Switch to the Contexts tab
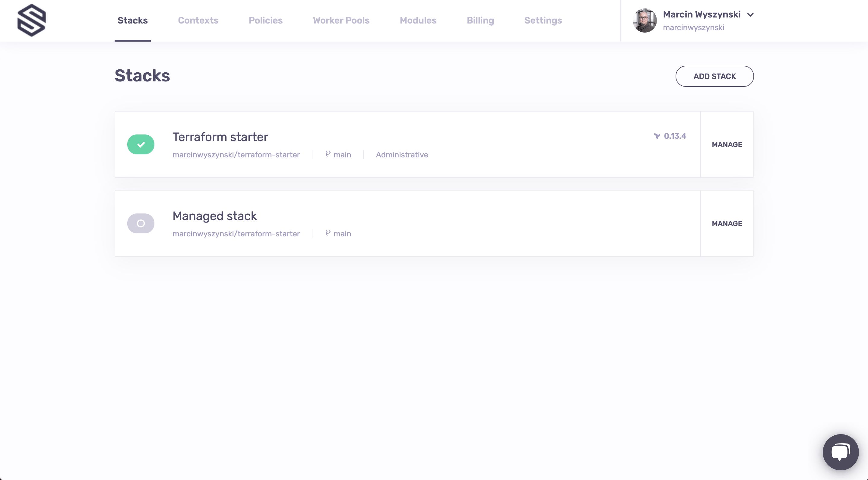 (198, 21)
